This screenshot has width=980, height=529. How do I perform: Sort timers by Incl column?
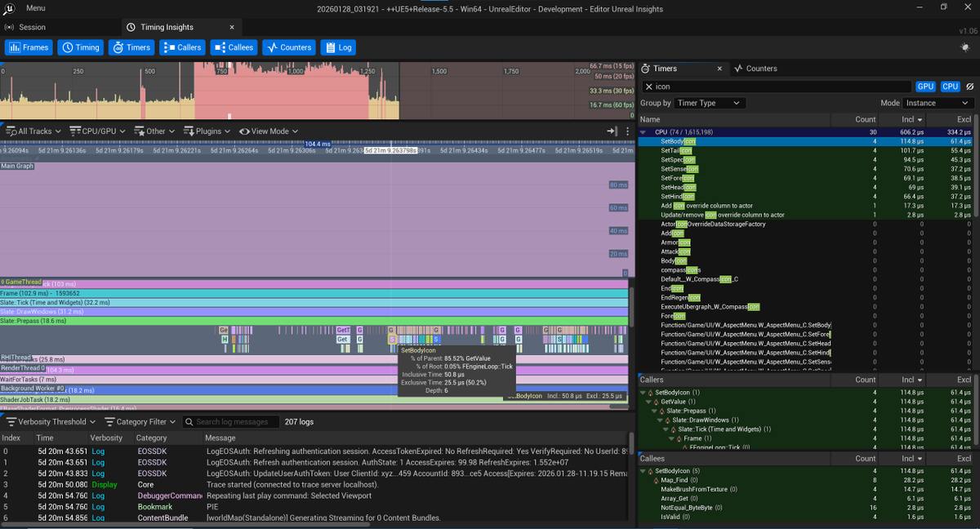click(x=902, y=120)
